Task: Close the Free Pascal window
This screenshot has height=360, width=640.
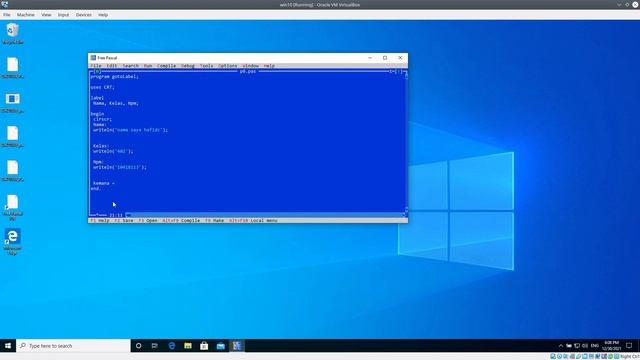Action: pyautogui.click(x=400, y=58)
